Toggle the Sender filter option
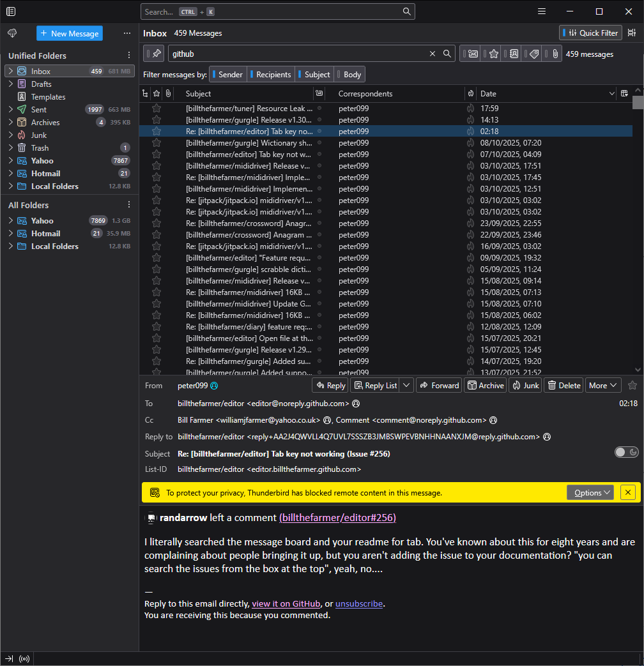Screen dimensions: 644x666 [227, 75]
